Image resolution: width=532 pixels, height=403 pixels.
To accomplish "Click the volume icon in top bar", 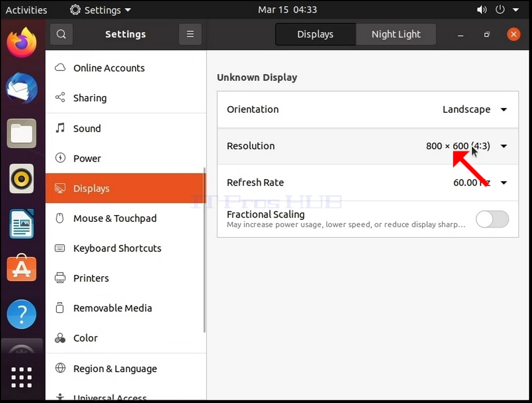I will pyautogui.click(x=481, y=9).
